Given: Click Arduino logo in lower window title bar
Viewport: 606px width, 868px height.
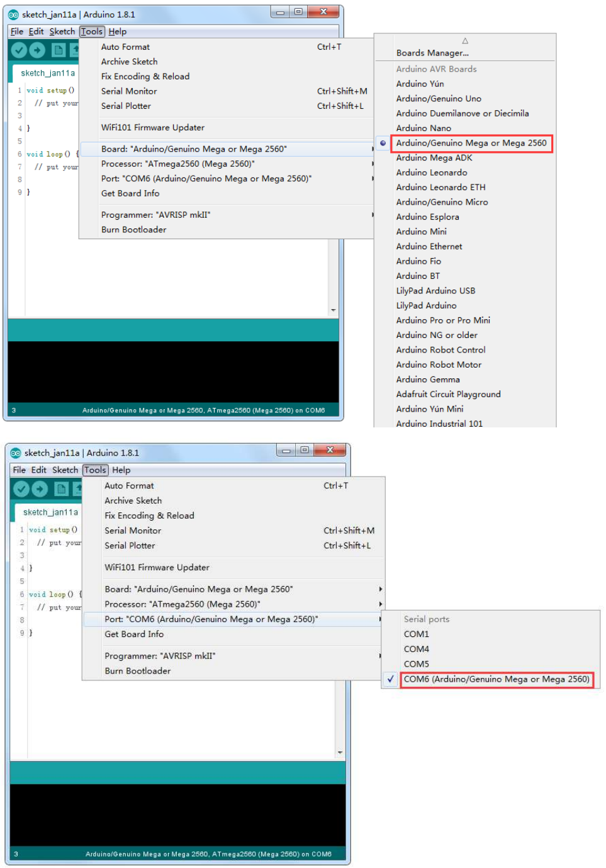Looking at the screenshot, I should pos(16,453).
